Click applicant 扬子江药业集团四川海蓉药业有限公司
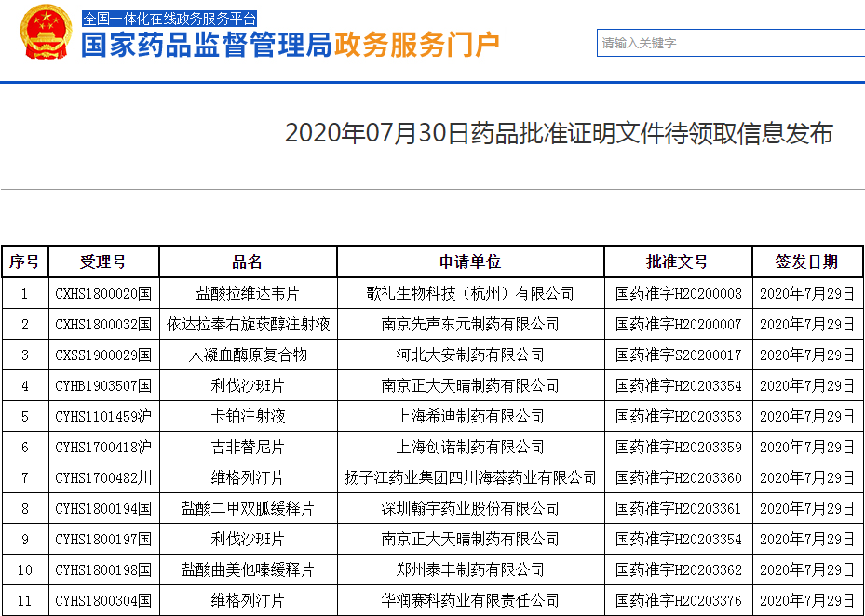This screenshot has width=865, height=616. (x=470, y=477)
